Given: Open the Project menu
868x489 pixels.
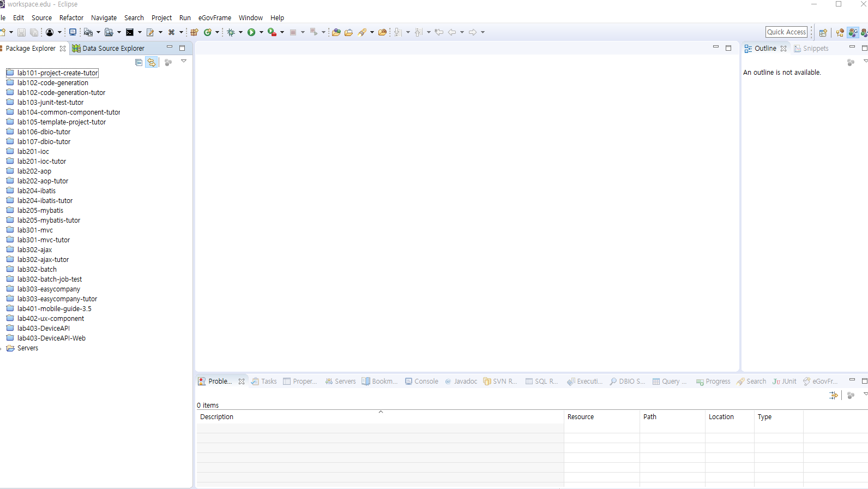Looking at the screenshot, I should (161, 18).
